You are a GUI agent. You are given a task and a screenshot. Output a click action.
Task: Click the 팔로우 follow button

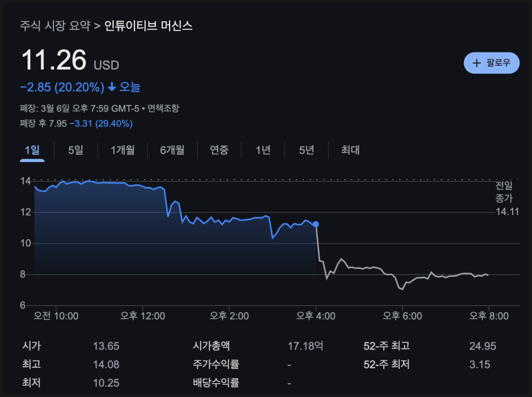(491, 63)
